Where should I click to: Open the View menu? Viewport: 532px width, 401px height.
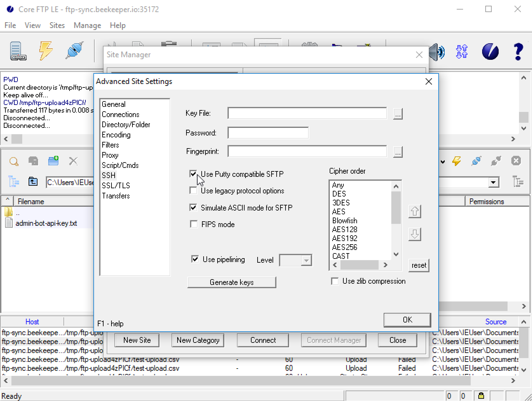(33, 25)
